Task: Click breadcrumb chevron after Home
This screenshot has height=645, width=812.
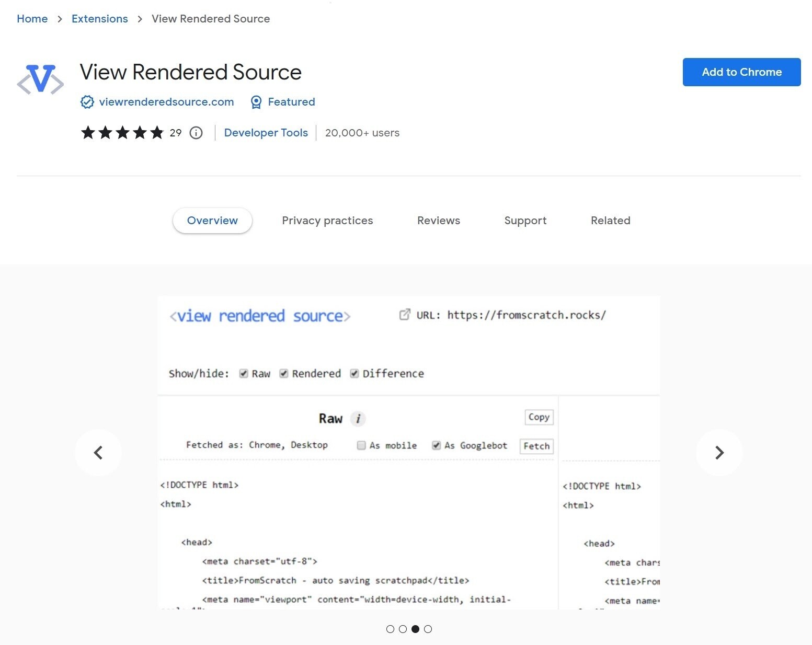Action: pyautogui.click(x=60, y=19)
